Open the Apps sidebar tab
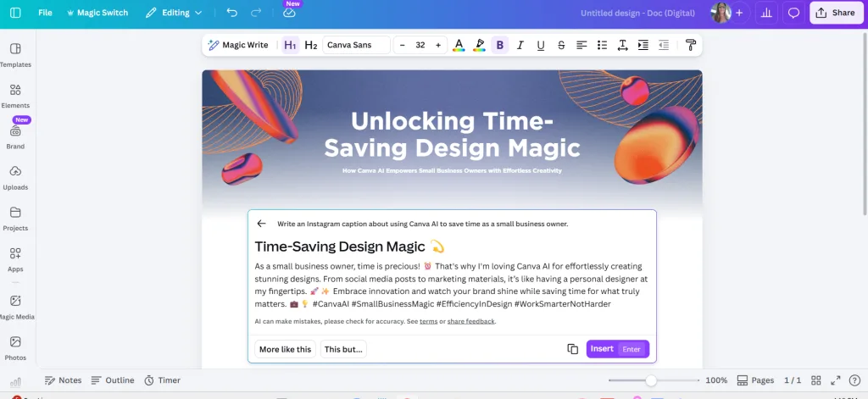The image size is (868, 399). click(15, 260)
